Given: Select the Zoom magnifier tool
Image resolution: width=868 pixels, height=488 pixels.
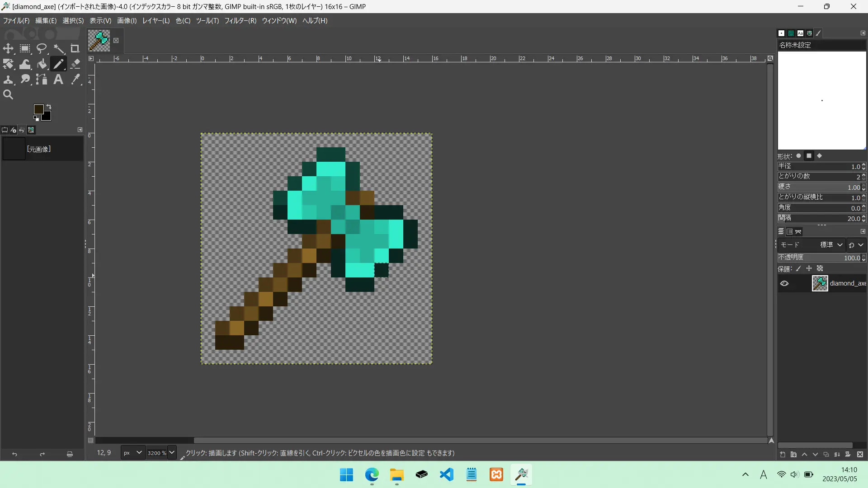Looking at the screenshot, I should (x=8, y=95).
